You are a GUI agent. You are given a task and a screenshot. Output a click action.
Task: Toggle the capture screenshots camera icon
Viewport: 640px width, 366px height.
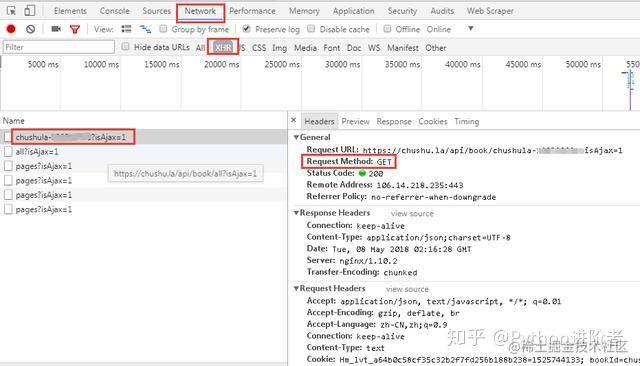tap(56, 29)
